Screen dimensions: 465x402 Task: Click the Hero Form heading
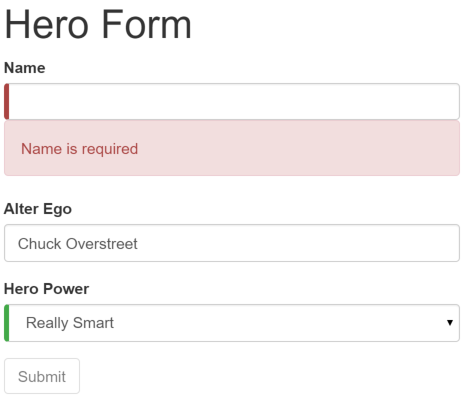coord(98,24)
